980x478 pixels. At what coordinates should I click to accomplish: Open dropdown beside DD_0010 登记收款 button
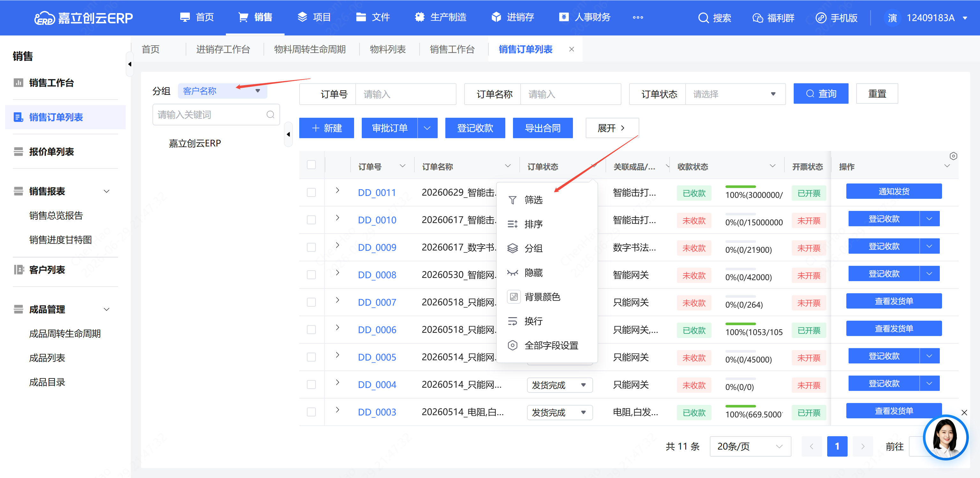click(929, 219)
